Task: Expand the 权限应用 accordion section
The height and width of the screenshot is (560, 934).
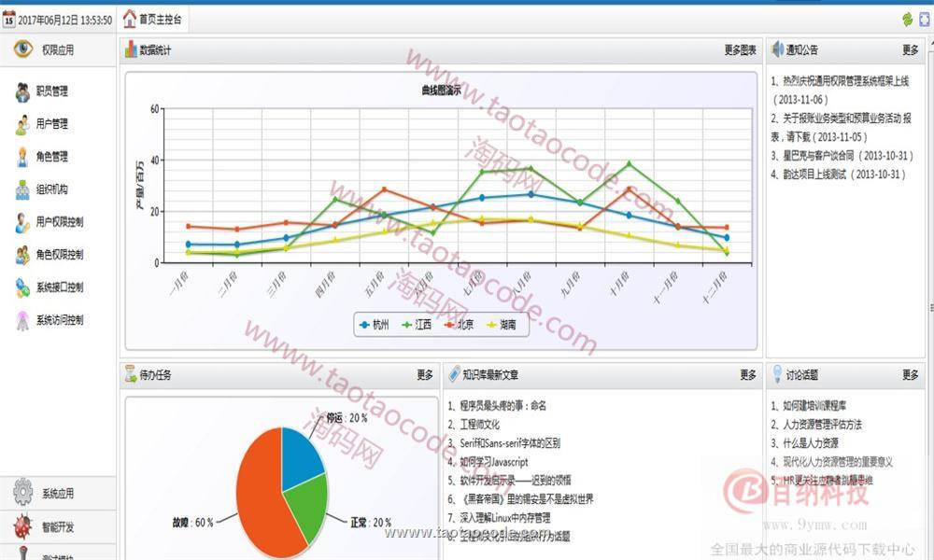Action: coord(56,50)
